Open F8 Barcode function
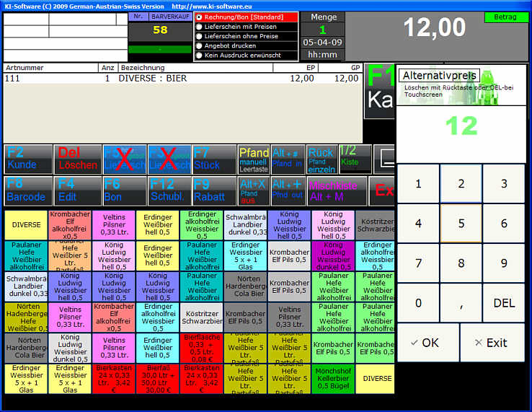Screen dimensions: 532x412 click(29, 191)
